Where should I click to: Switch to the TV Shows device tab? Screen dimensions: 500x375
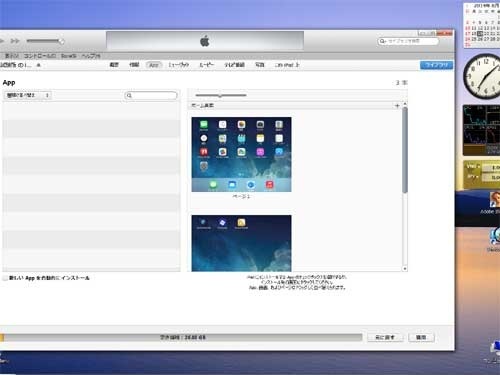click(234, 65)
